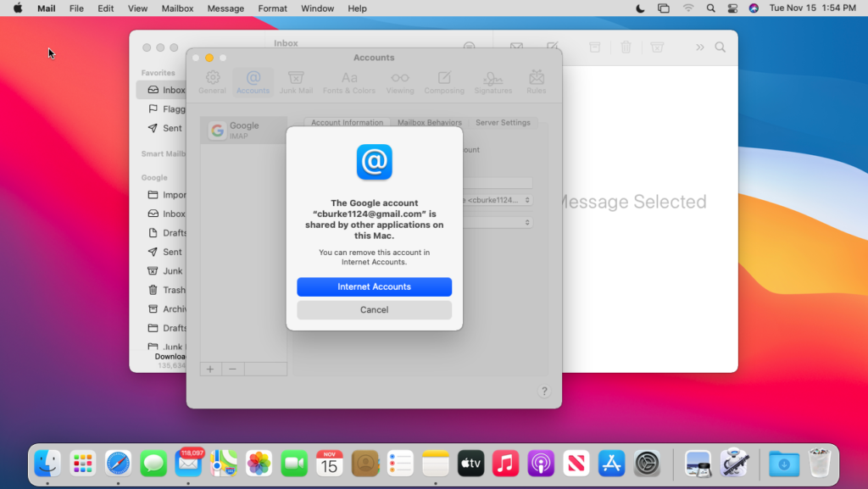Open Maps from the Dock

[x=224, y=464]
